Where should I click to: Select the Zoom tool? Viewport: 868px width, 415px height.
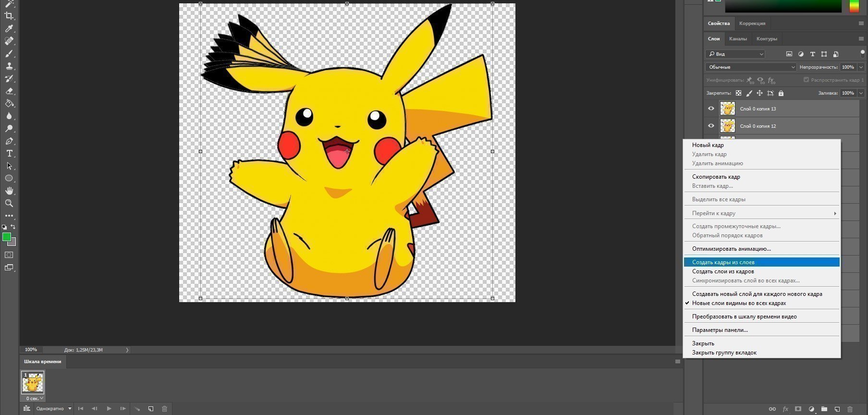[9, 203]
